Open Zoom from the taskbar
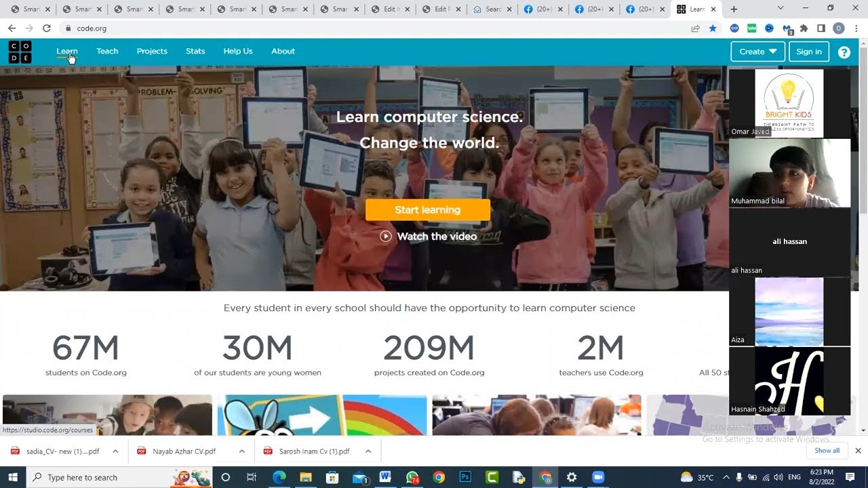 598,477
